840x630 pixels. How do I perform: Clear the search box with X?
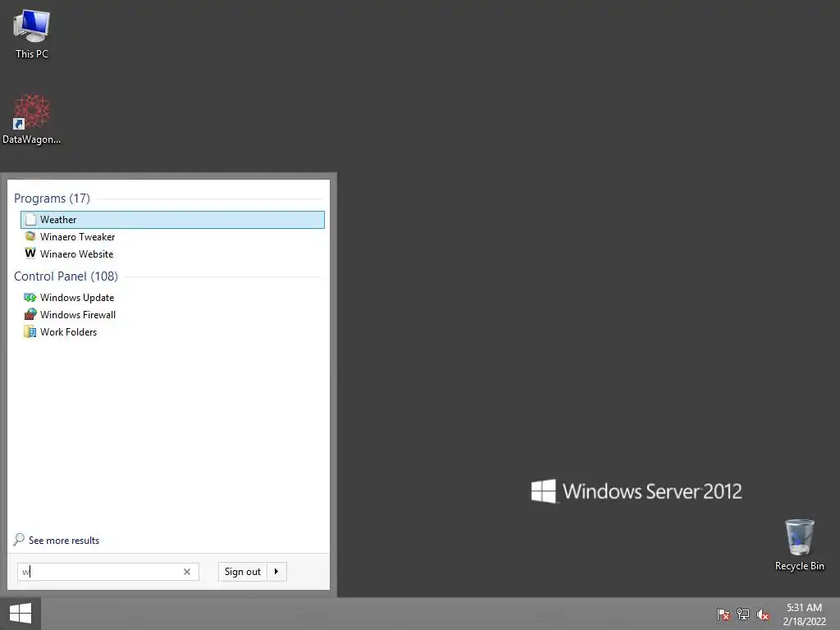[x=187, y=572]
